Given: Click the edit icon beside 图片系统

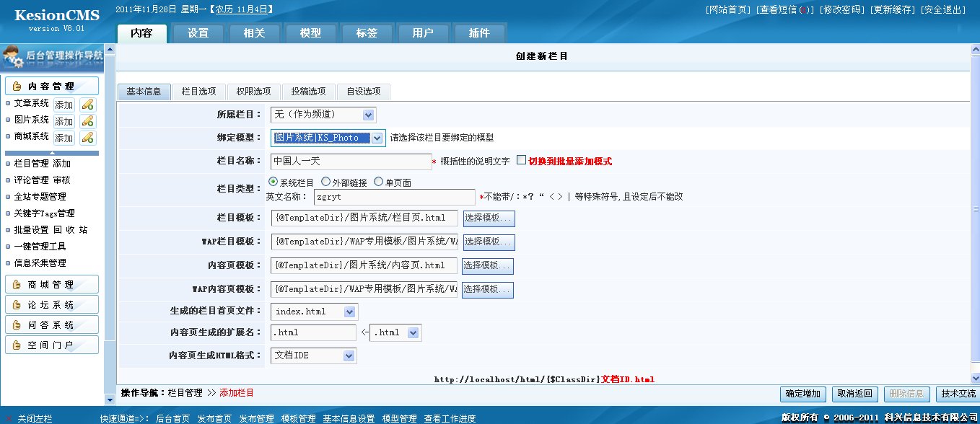Looking at the screenshot, I should coord(88,120).
